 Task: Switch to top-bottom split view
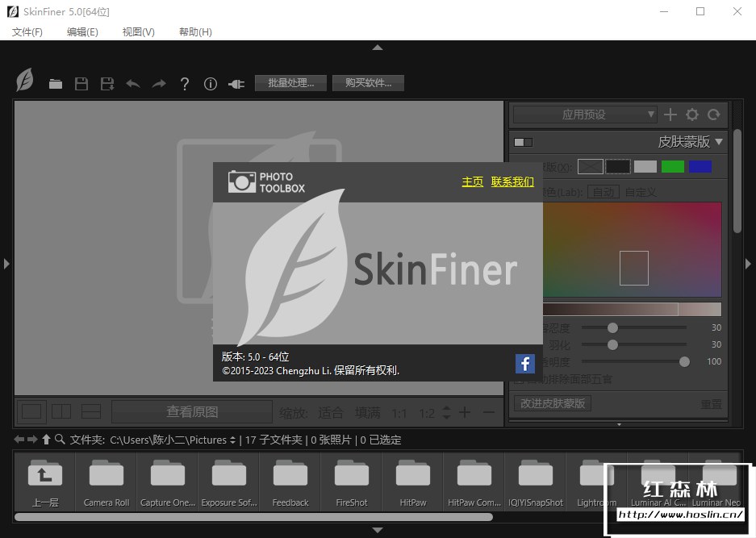pos(90,411)
